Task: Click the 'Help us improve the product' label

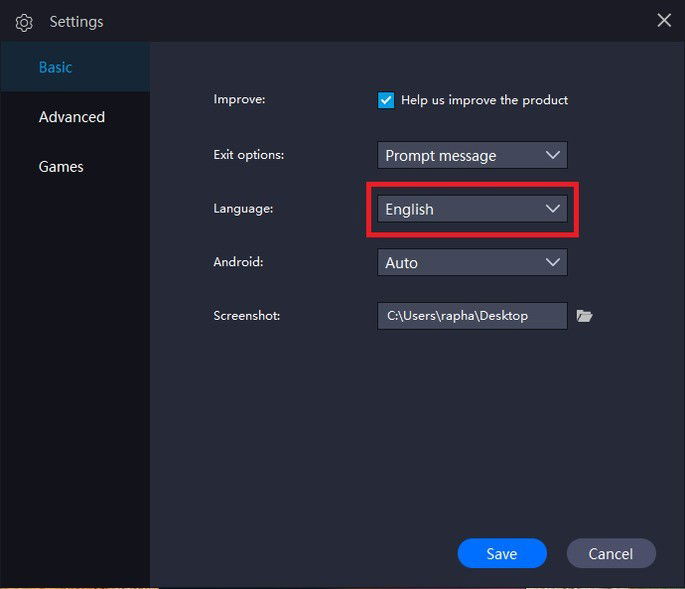Action: click(x=484, y=100)
